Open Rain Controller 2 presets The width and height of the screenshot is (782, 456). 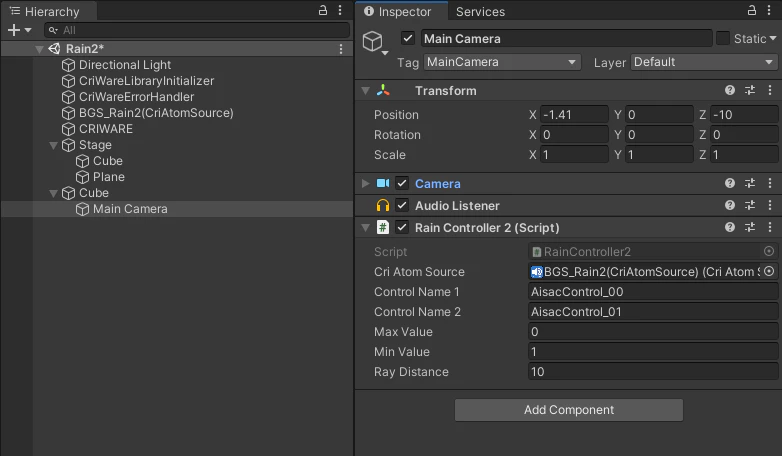(750, 227)
